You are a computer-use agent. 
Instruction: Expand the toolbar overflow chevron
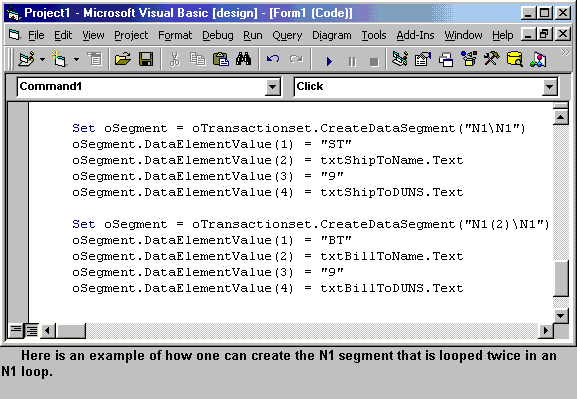coord(565,52)
